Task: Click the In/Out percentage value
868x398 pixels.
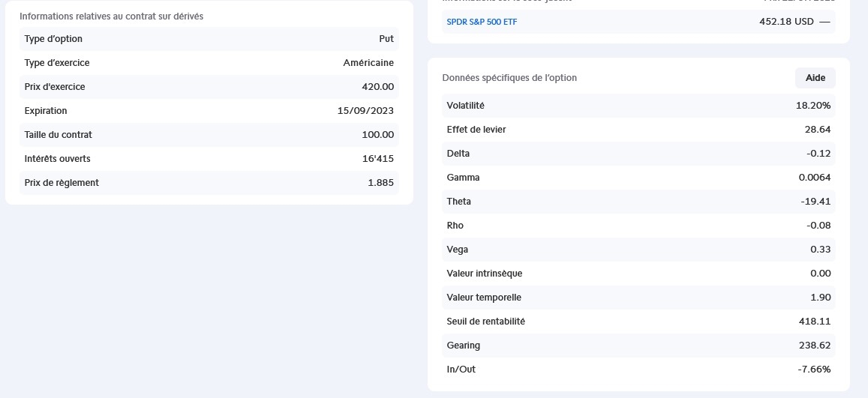Action: coord(814,370)
